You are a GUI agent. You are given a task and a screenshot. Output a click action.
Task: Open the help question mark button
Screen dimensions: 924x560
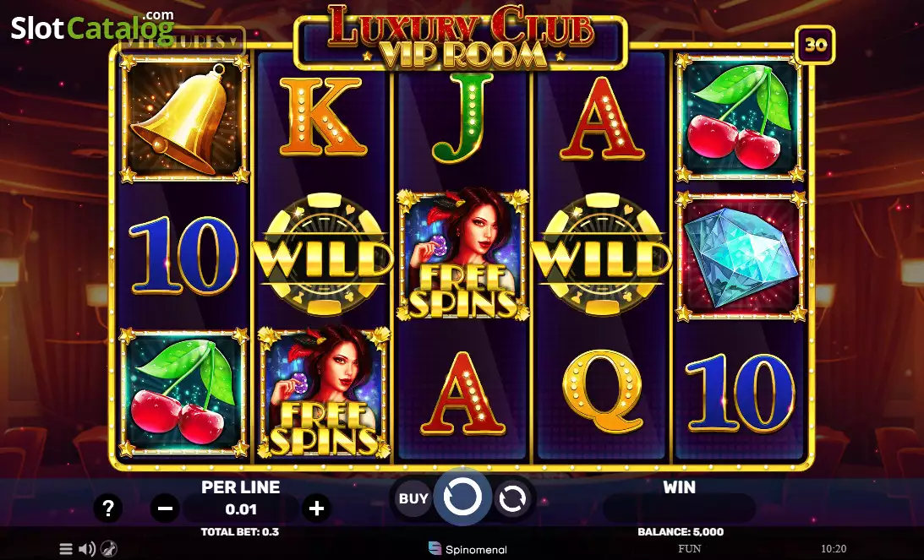click(x=108, y=508)
